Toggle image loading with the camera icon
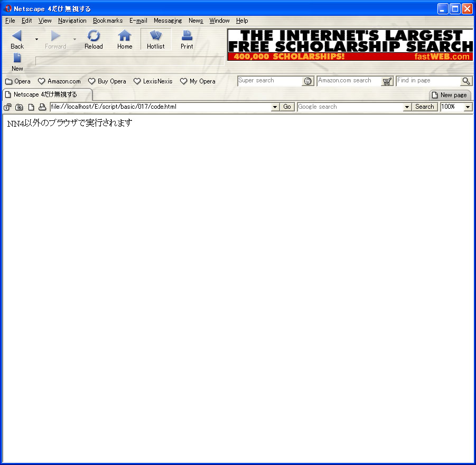 (19, 107)
